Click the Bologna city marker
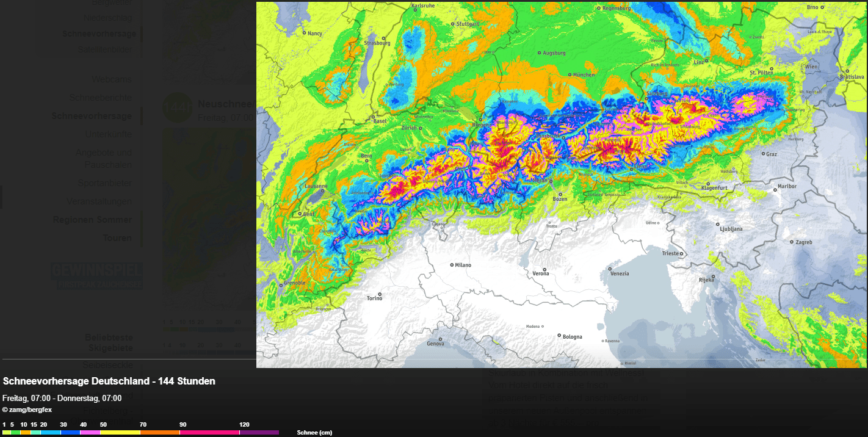Screen dimensions: 868x437 (x=559, y=335)
